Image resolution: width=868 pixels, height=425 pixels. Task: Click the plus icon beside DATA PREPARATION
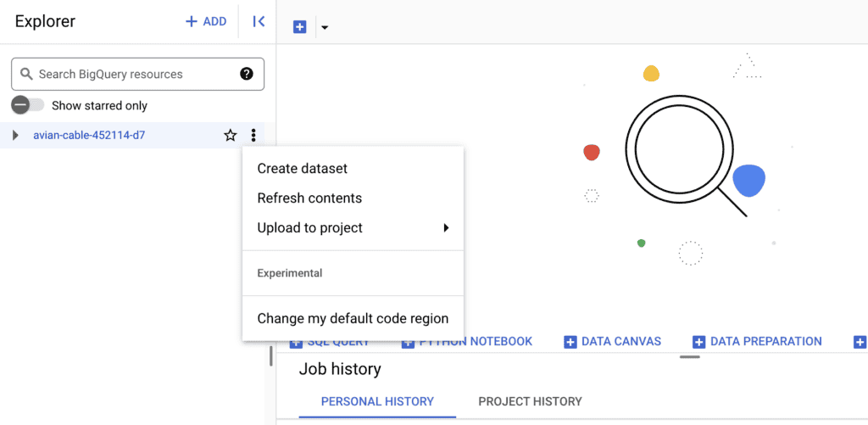pyautogui.click(x=699, y=342)
